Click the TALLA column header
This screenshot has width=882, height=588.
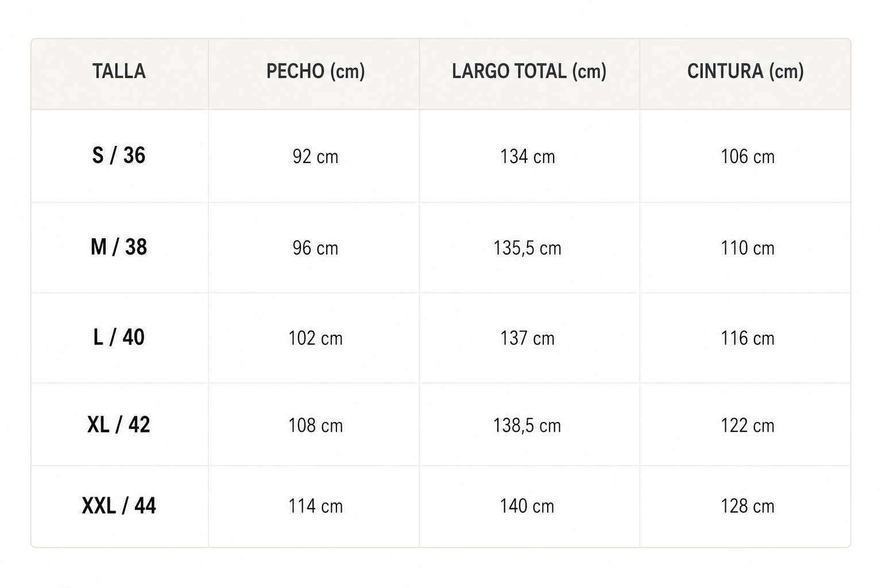[119, 71]
